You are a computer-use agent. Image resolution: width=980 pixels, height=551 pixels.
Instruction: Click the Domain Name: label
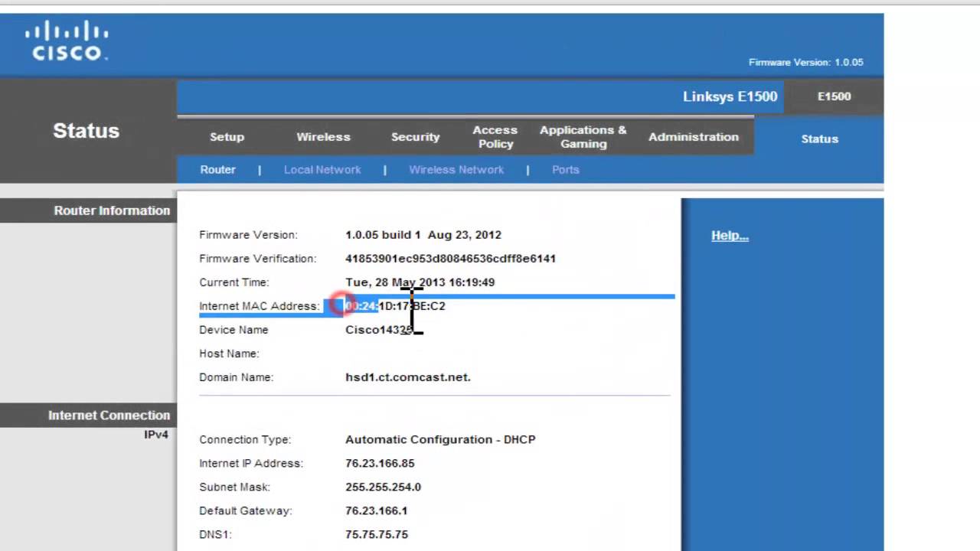click(236, 377)
